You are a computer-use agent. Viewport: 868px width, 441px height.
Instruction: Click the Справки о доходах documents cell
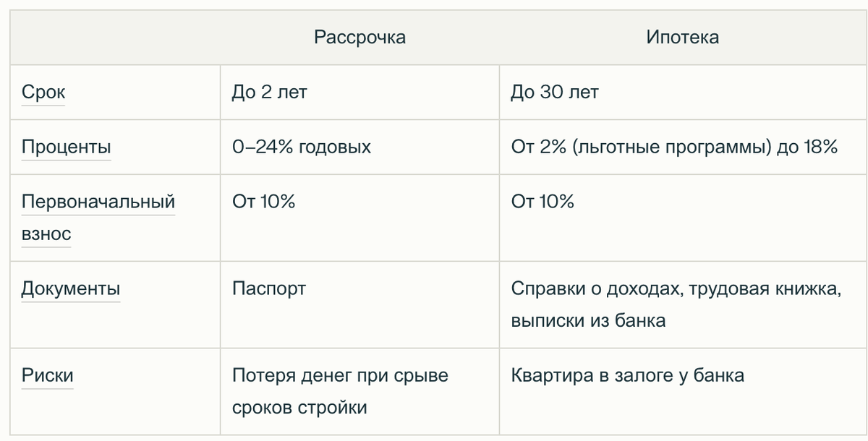coord(676,289)
